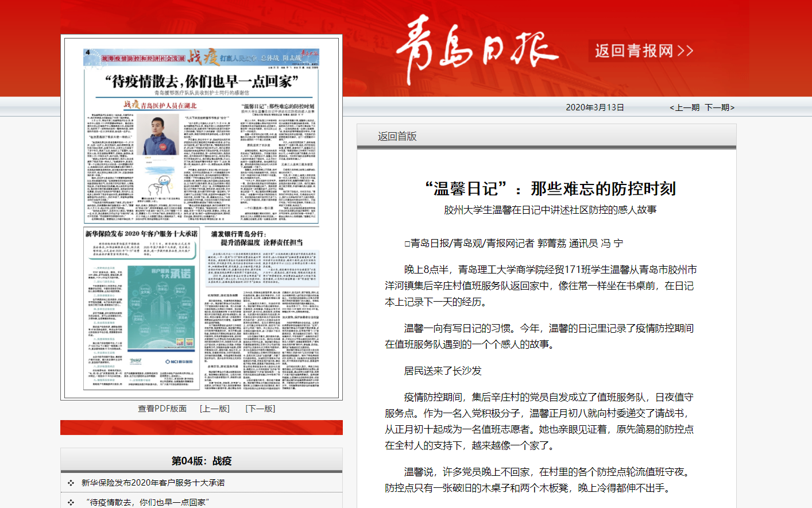Click the 第04版:战疫 section header
812x508 pixels.
point(201,461)
